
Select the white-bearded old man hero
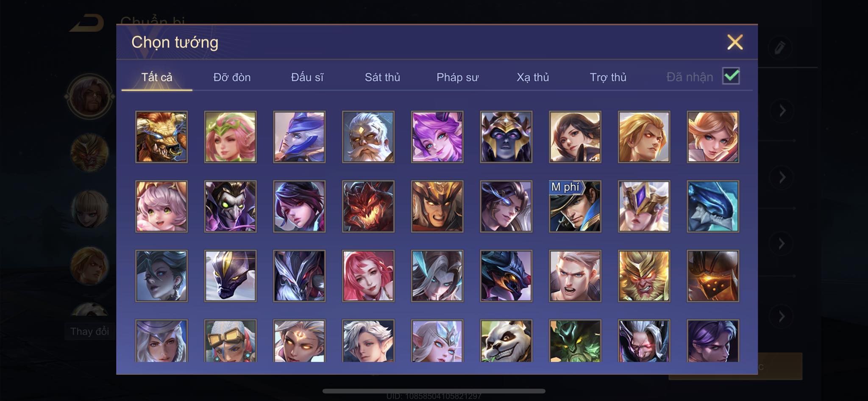pyautogui.click(x=368, y=137)
